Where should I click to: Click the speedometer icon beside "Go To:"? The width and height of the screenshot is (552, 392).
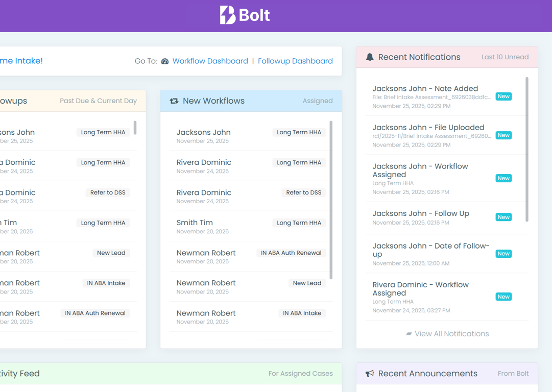pyautogui.click(x=164, y=61)
